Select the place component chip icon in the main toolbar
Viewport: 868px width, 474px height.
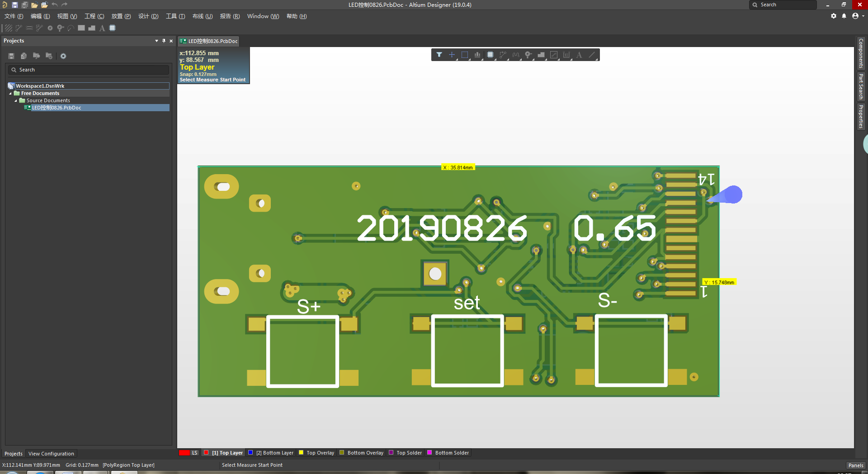[113, 28]
